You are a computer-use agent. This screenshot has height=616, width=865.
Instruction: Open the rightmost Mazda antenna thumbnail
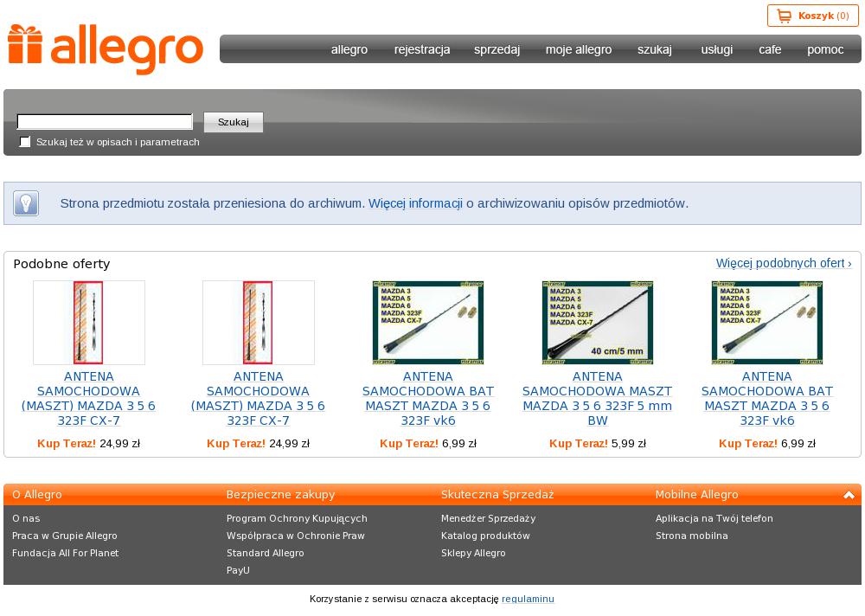pyautogui.click(x=766, y=323)
